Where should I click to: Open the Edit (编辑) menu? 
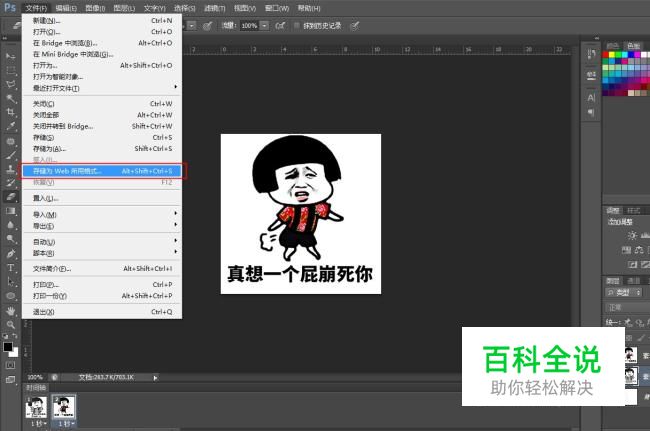66,8
